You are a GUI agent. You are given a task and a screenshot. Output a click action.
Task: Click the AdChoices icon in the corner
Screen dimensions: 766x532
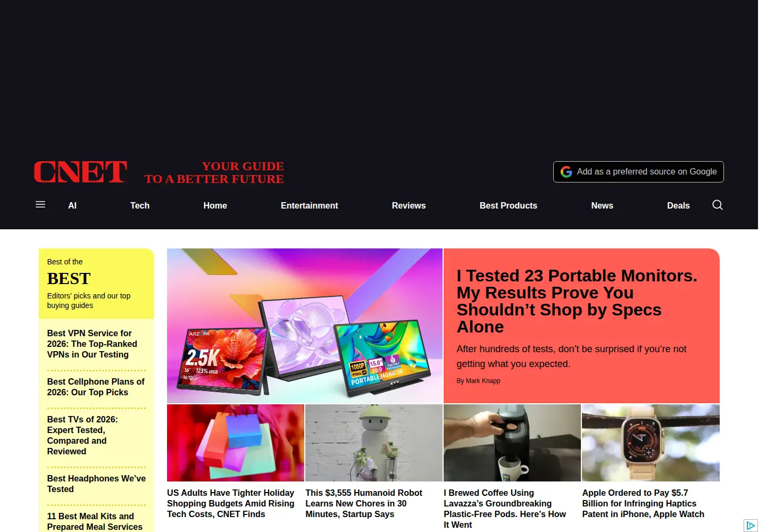pyautogui.click(x=751, y=526)
